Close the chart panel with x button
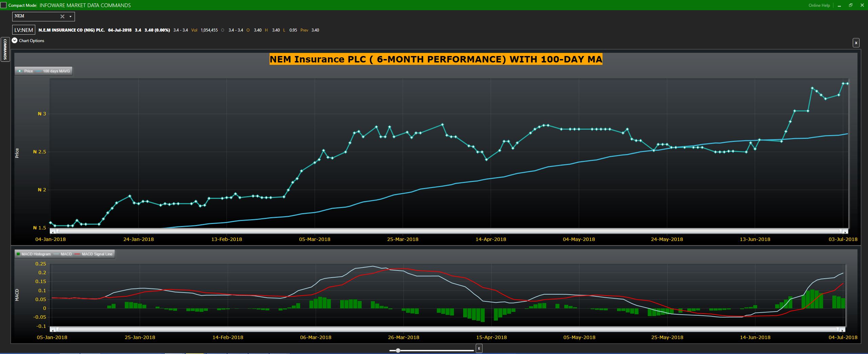 tap(856, 43)
